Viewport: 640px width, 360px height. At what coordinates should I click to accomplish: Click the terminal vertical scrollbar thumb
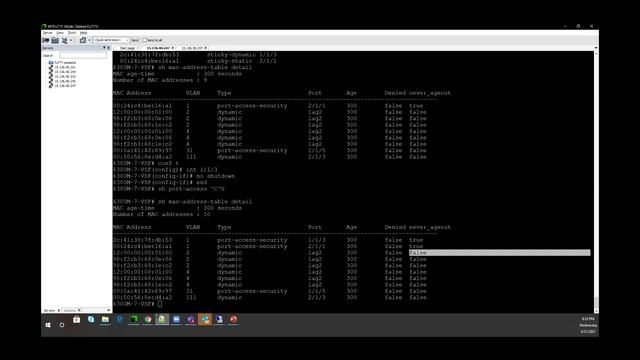(x=596, y=303)
